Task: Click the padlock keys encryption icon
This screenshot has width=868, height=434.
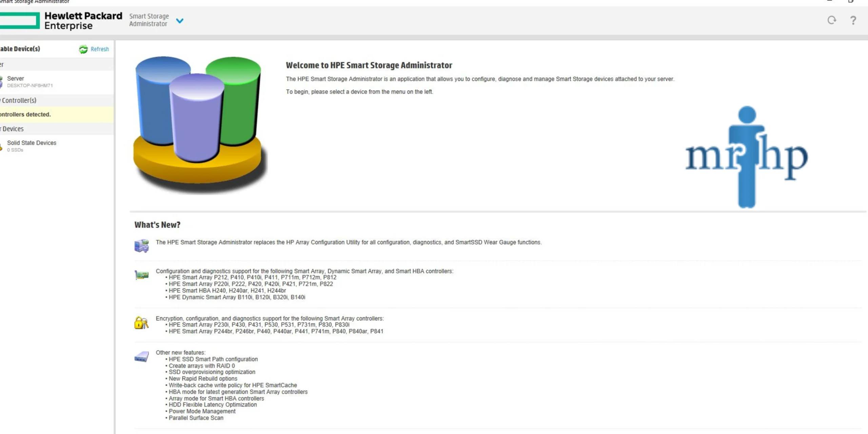Action: click(x=141, y=322)
